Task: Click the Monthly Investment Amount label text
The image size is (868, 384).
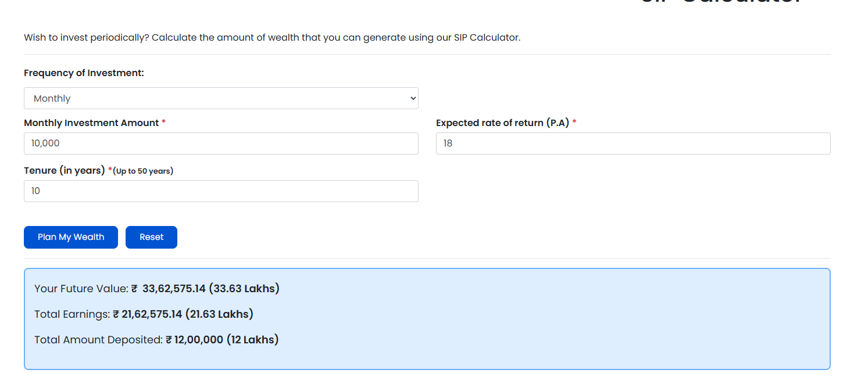Action: [91, 123]
